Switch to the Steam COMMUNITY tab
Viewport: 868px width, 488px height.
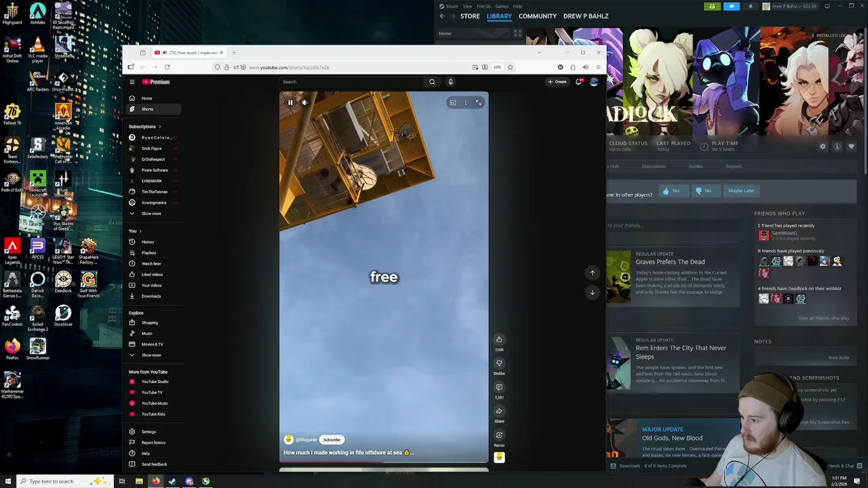pos(537,16)
